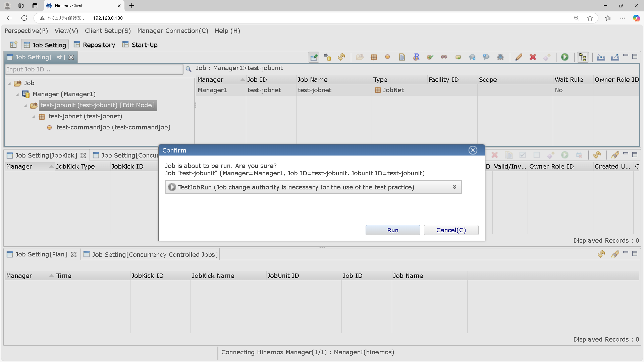Click the create command job orange circle icon
The width and height of the screenshot is (644, 362).
coord(387,57)
